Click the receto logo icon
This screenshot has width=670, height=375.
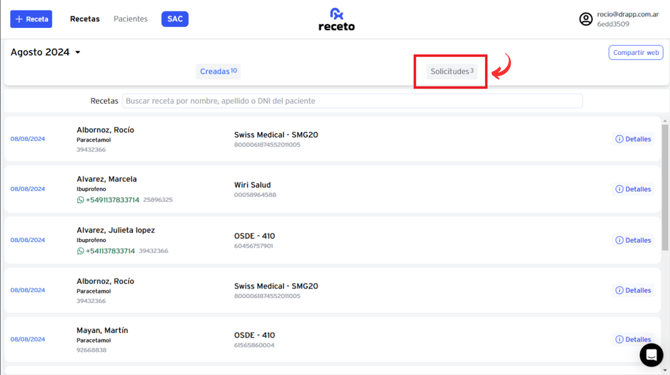337,14
